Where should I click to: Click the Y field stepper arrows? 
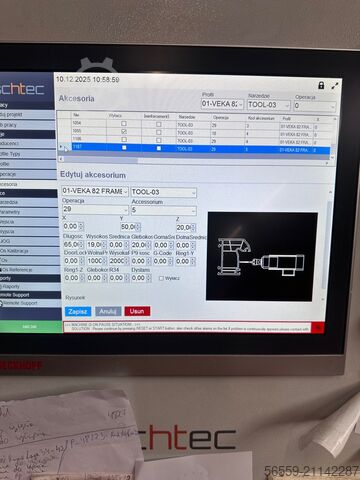tap(138, 228)
